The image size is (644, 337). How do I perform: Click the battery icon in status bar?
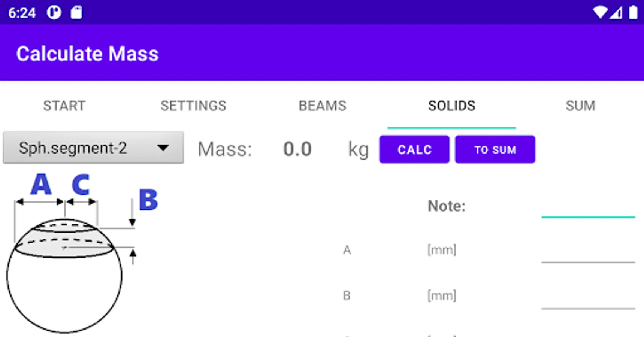tap(633, 12)
